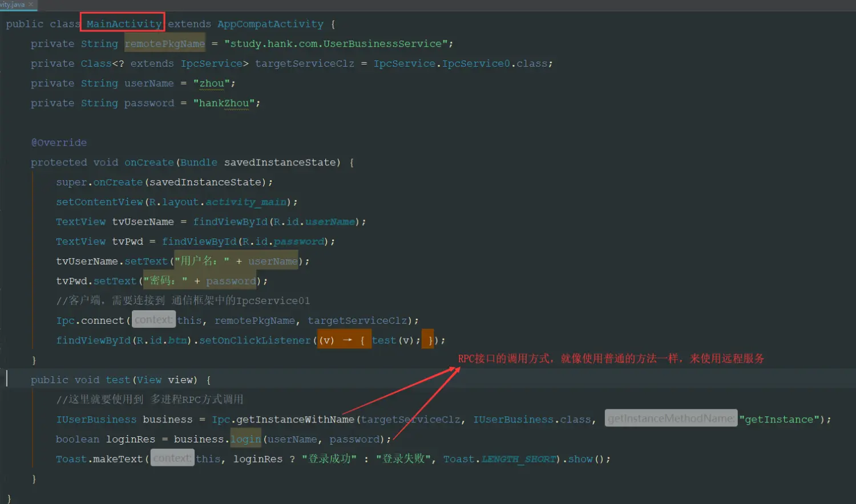Expand the folded lambda "(v) -> {" region

pyautogui.click(x=344, y=340)
